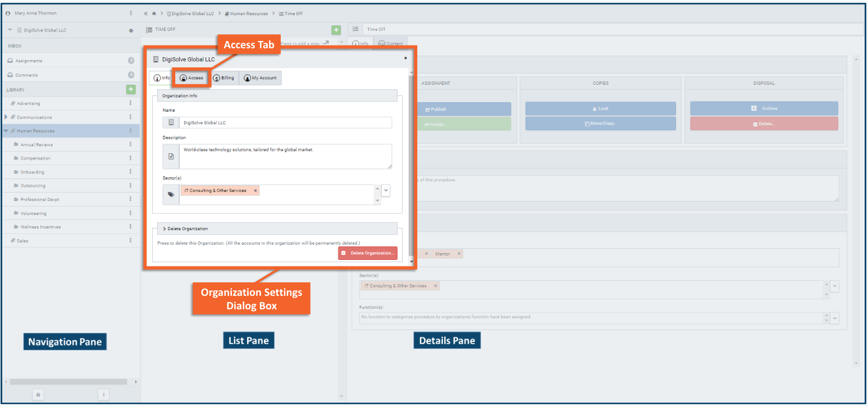Open the Annual Reviews row options menu
This screenshot has height=407, width=868.
click(130, 144)
